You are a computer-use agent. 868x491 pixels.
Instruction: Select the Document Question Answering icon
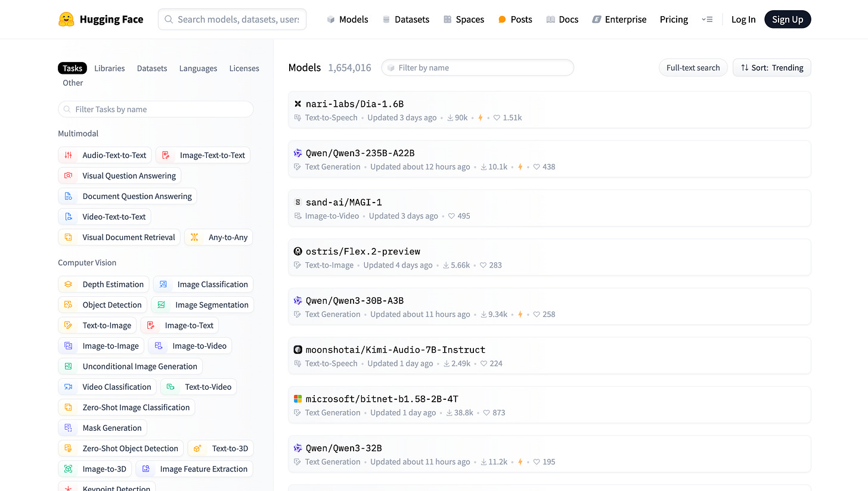[x=68, y=196]
